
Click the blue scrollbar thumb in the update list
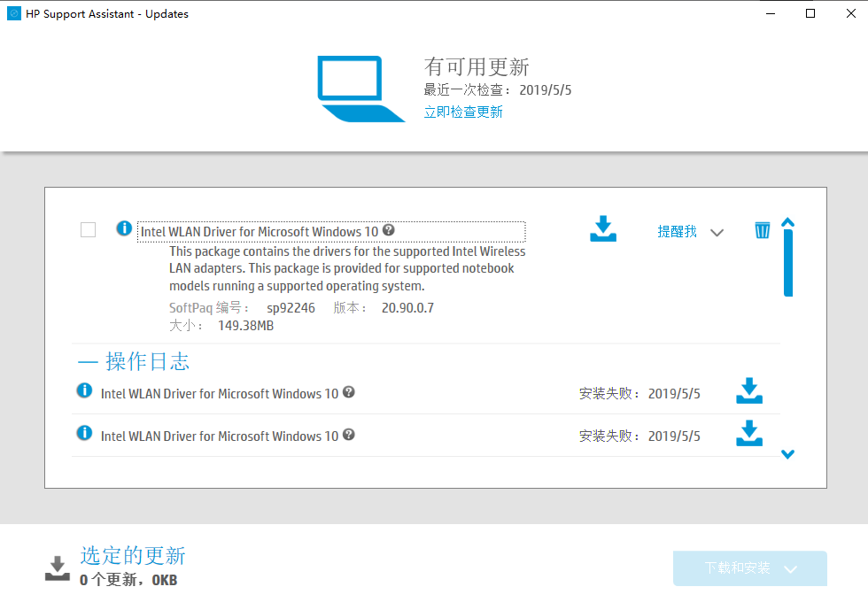pos(787,263)
